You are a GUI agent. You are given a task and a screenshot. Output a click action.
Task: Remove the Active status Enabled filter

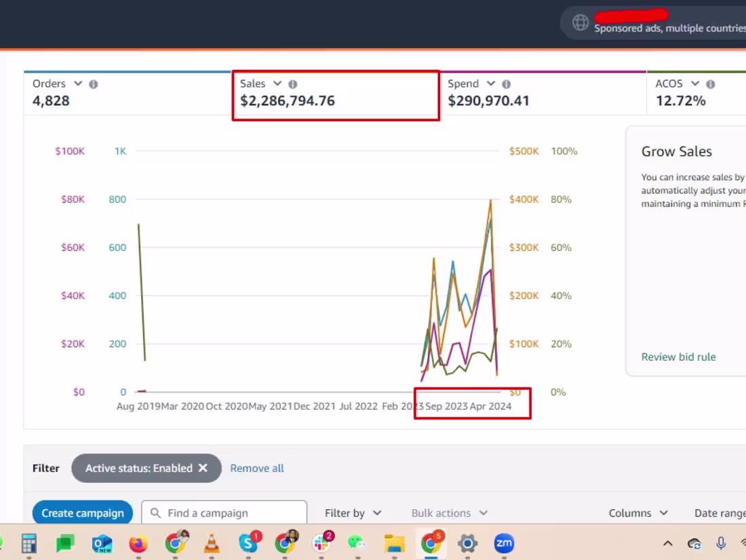[x=203, y=468]
